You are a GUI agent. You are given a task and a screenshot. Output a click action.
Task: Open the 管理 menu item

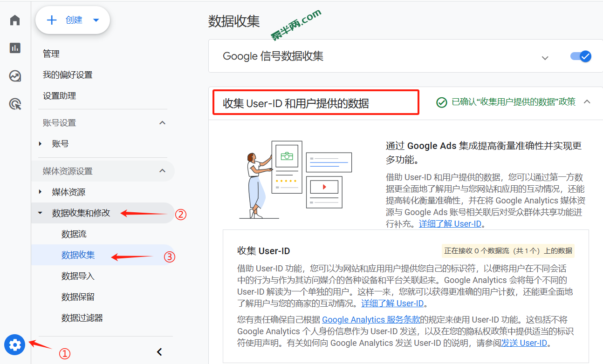[51, 54]
